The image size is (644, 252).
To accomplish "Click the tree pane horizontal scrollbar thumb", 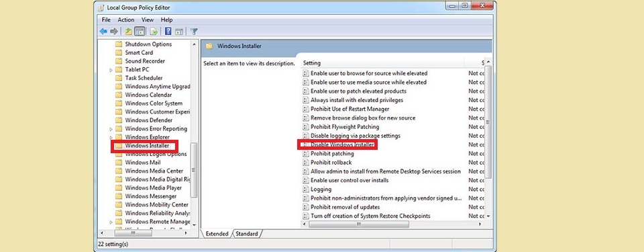I will (x=133, y=233).
